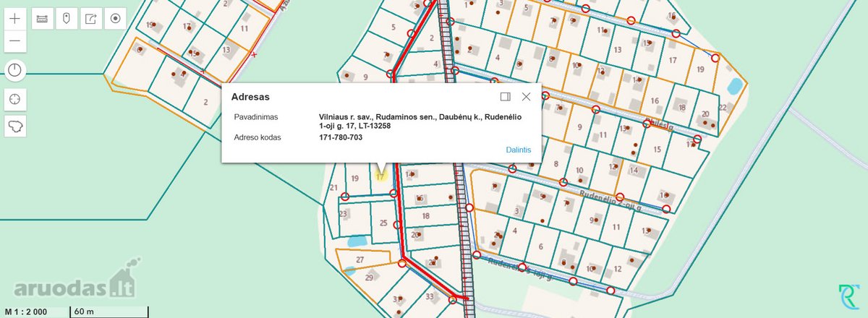Select parcel 29 on the map
868x318 pixels.
[x=369, y=278]
